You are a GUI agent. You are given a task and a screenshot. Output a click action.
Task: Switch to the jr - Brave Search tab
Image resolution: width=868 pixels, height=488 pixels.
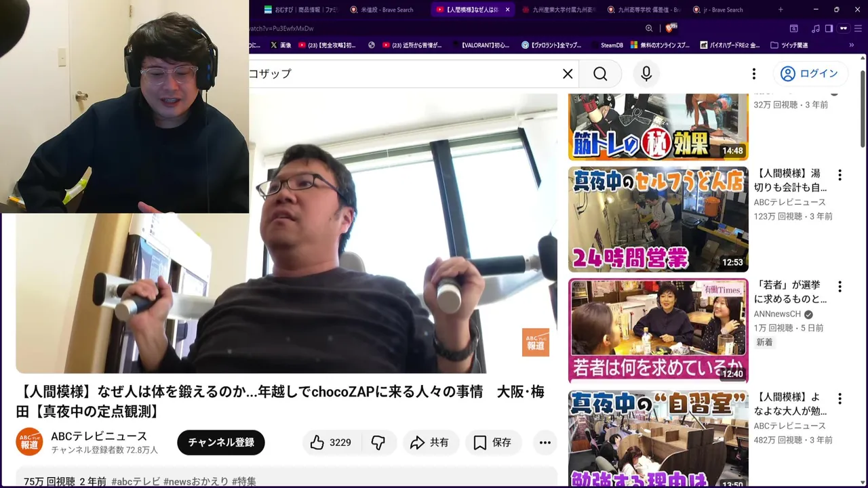[x=722, y=9]
